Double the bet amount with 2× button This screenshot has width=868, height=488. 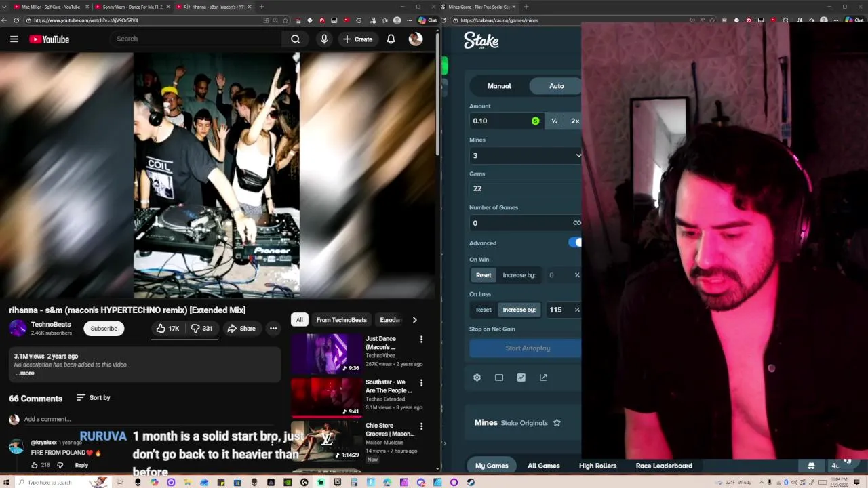tap(574, 121)
